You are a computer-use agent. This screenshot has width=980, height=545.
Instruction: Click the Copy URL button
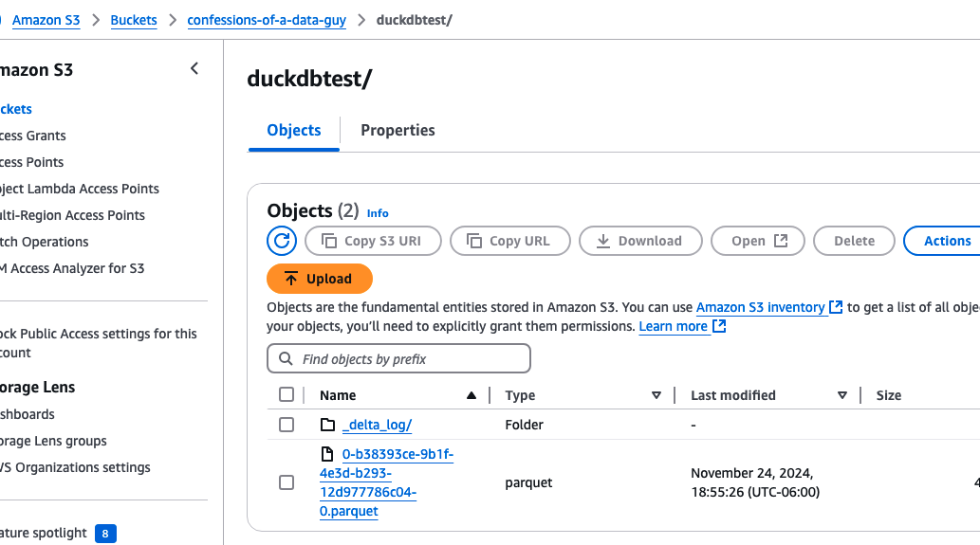click(510, 241)
